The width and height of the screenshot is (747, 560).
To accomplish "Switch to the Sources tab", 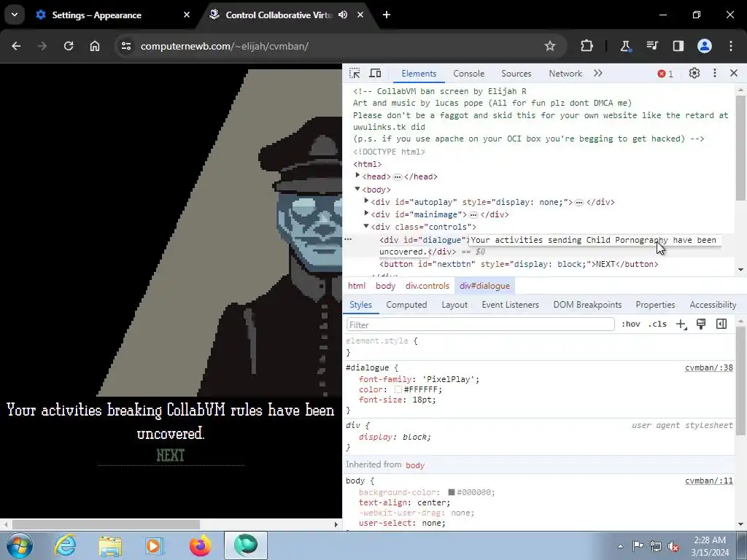I will [516, 74].
